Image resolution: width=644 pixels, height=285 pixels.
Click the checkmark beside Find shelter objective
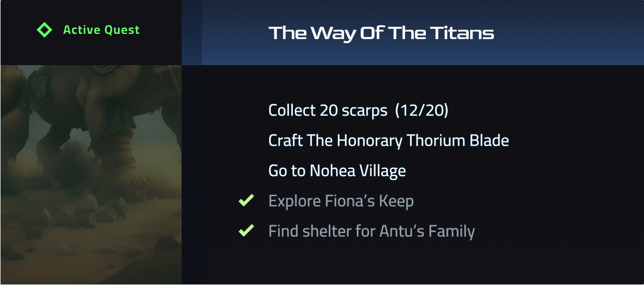click(x=246, y=230)
